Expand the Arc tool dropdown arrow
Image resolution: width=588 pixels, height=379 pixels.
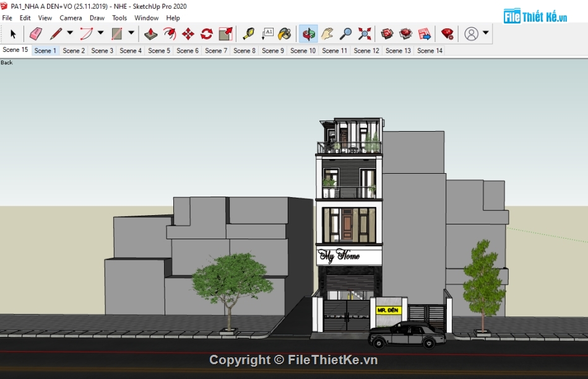[x=100, y=33]
